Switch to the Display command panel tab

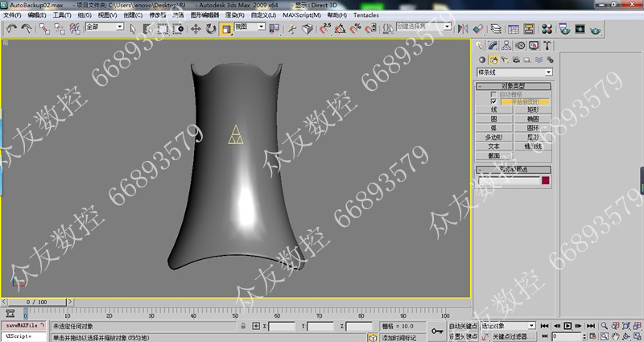[534, 45]
